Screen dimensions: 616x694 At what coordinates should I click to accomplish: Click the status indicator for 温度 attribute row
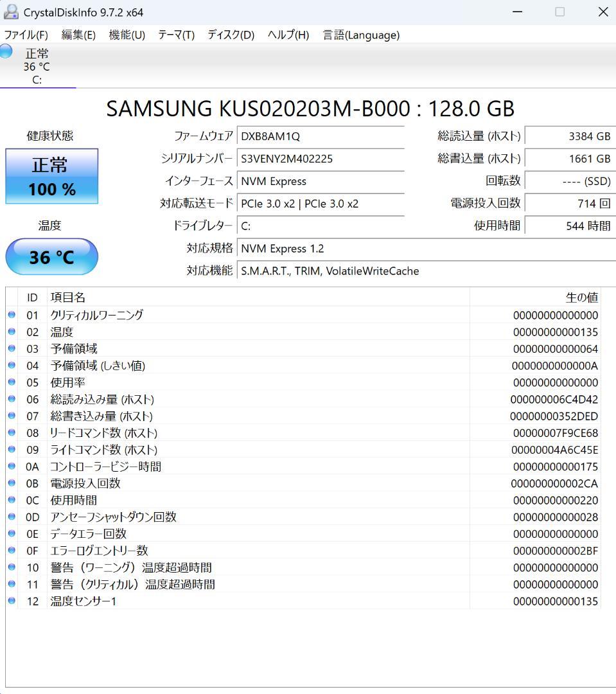click(x=12, y=332)
